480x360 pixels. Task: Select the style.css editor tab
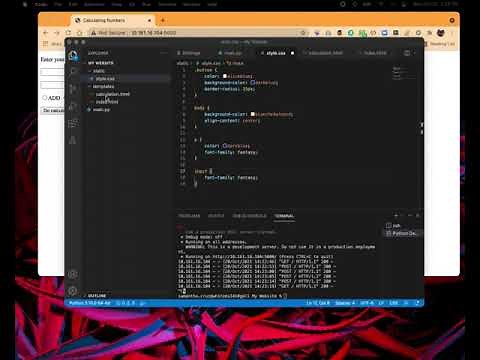pos(275,53)
